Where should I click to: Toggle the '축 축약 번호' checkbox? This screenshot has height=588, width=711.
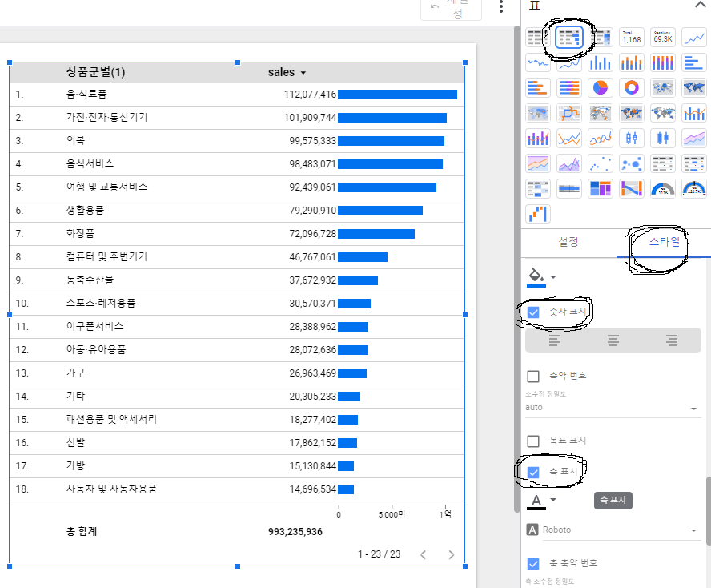point(533,563)
